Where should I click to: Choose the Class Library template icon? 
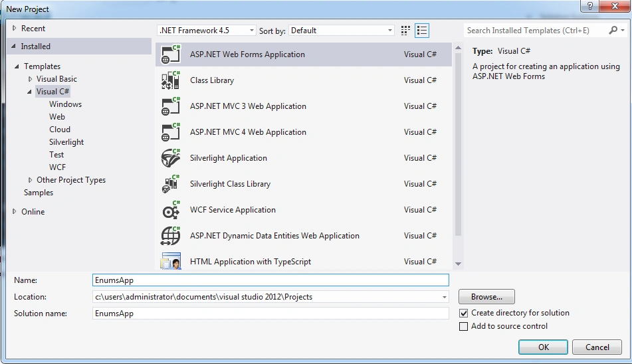click(171, 80)
